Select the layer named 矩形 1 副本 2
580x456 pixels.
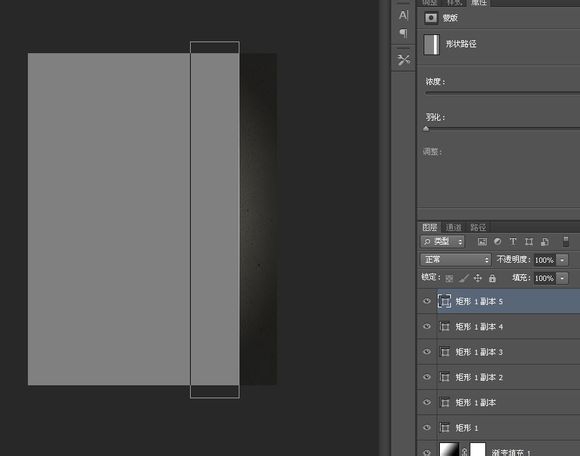pyautogui.click(x=479, y=377)
